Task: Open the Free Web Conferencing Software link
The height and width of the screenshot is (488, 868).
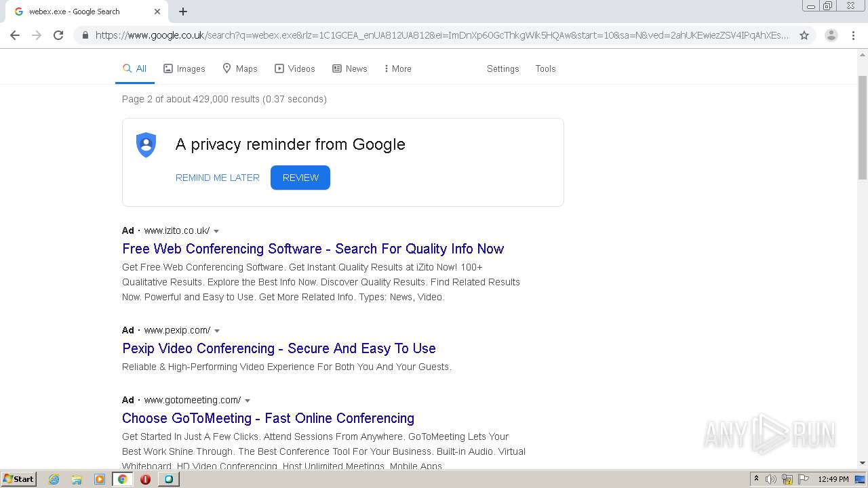Action: click(x=313, y=249)
